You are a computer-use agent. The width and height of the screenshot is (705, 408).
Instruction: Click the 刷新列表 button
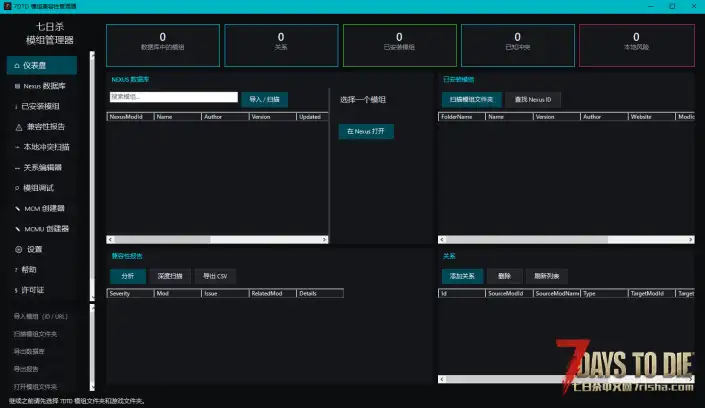[546, 276]
